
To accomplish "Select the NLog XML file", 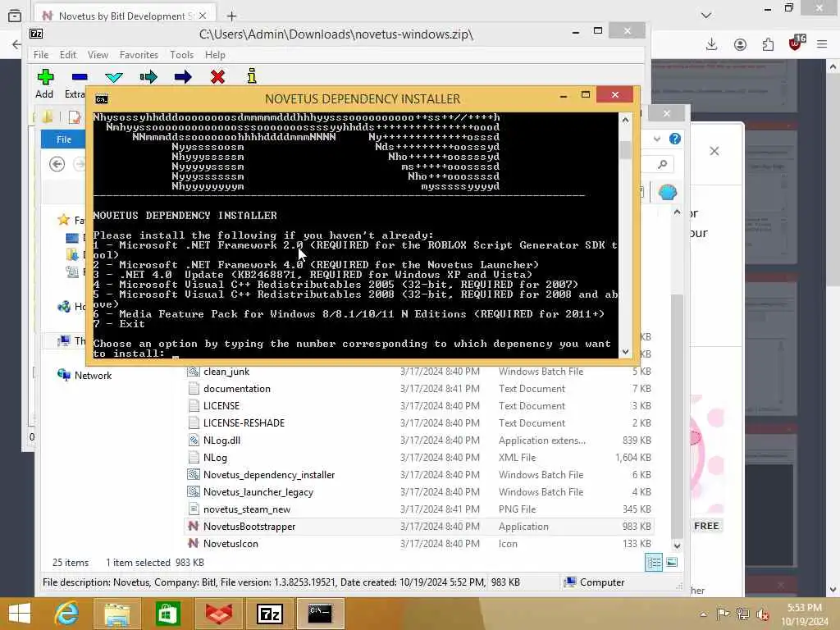I will point(419,458).
